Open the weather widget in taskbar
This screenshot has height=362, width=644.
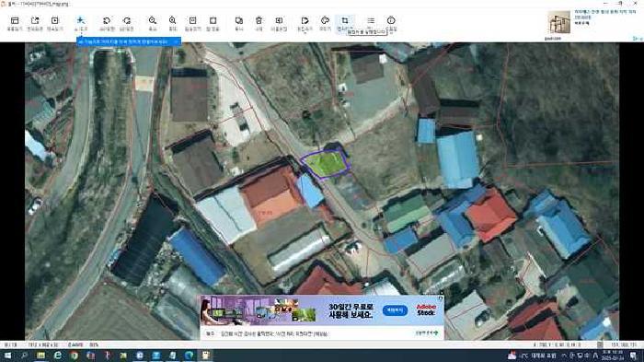(532, 356)
